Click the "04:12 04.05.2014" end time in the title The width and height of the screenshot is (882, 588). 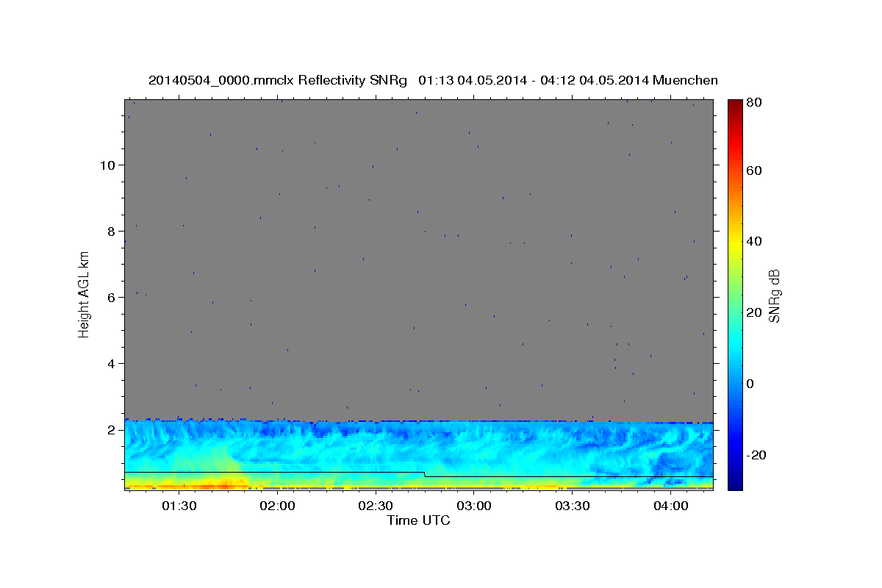(x=594, y=80)
